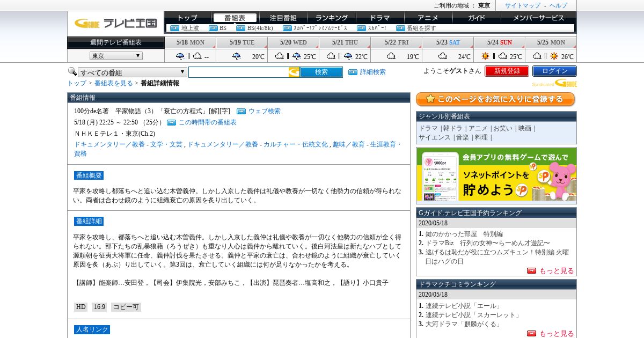This screenshot has height=338, width=644.
Task: Click the arrow icon next to 詳細検索
Action: point(353,72)
